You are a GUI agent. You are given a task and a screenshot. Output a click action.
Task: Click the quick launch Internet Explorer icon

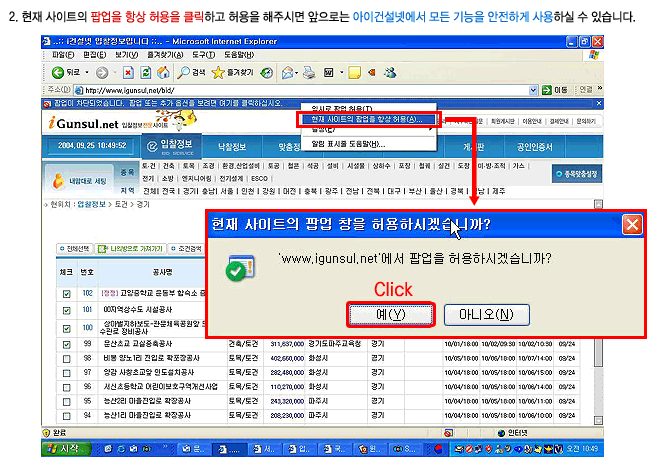121,449
